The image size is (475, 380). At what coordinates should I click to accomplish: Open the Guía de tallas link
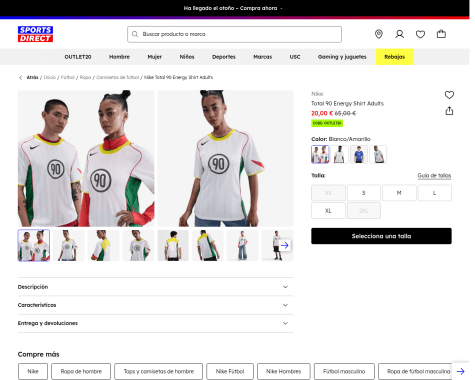point(434,176)
